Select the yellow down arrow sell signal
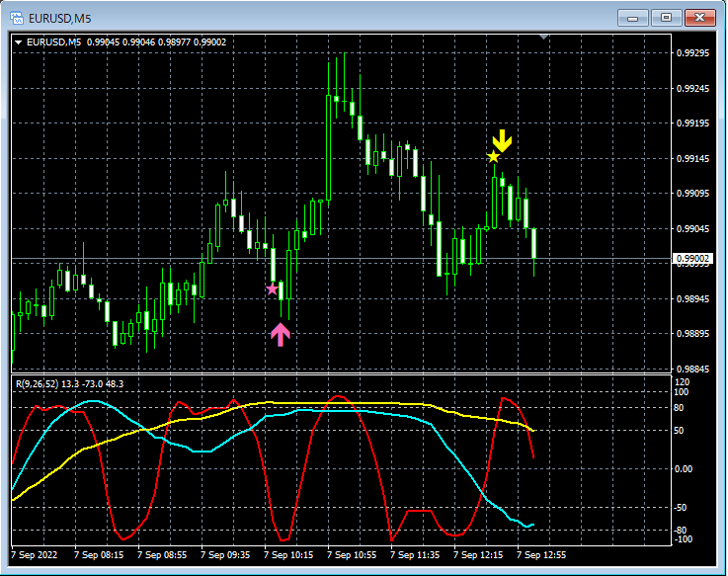 (503, 140)
